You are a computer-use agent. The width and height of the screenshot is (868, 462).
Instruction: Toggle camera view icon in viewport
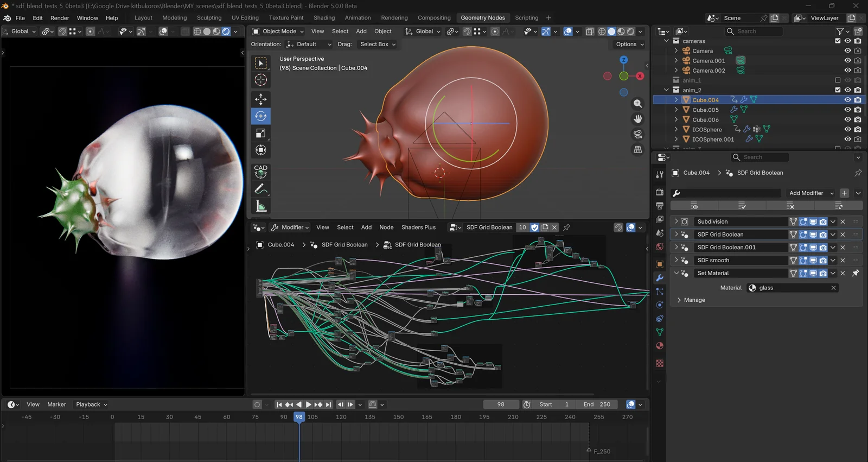coord(638,134)
